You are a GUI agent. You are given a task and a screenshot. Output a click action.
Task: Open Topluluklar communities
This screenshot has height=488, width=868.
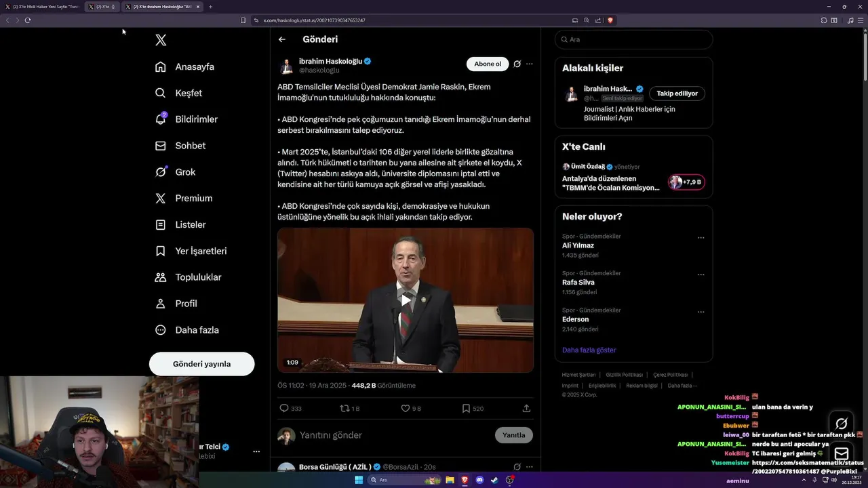click(188, 277)
